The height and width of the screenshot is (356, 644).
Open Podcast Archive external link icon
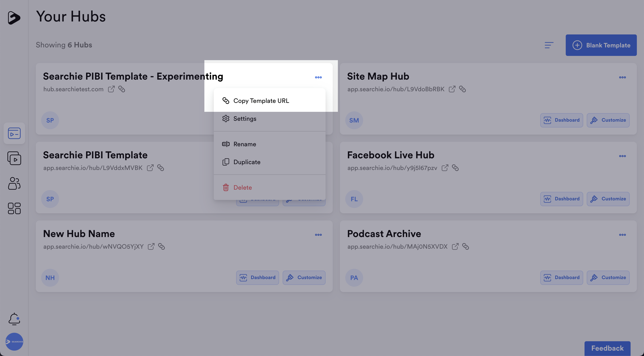coord(455,246)
